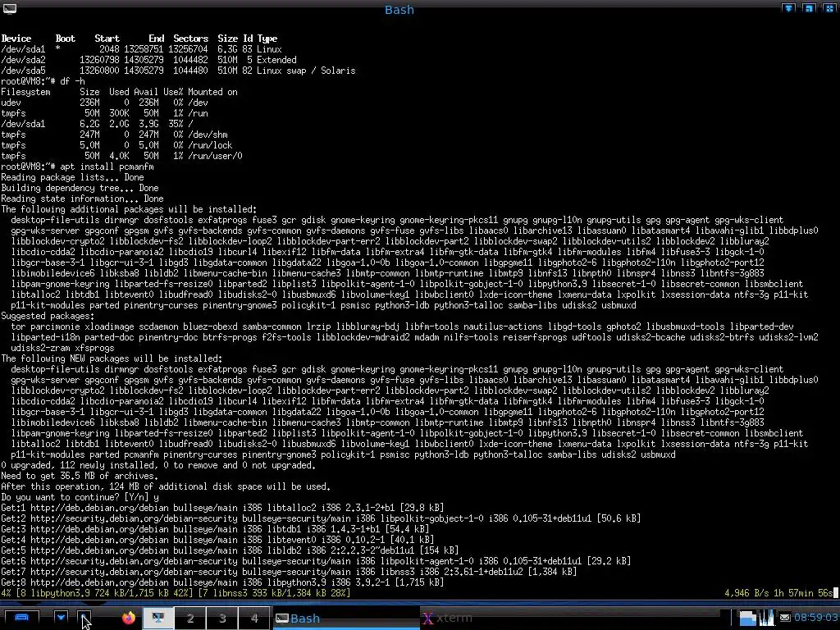Screen dimensions: 840x630
Task: Switch to workspace 3
Action: (221, 618)
